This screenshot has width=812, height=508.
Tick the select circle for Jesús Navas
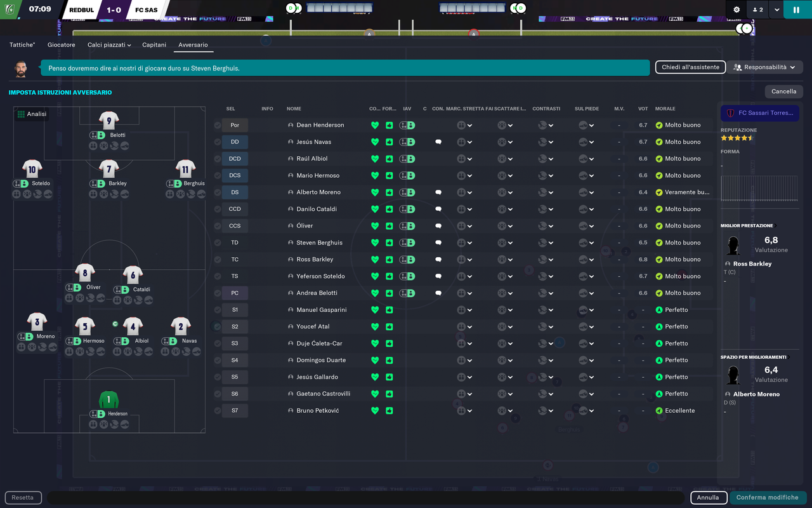(218, 142)
